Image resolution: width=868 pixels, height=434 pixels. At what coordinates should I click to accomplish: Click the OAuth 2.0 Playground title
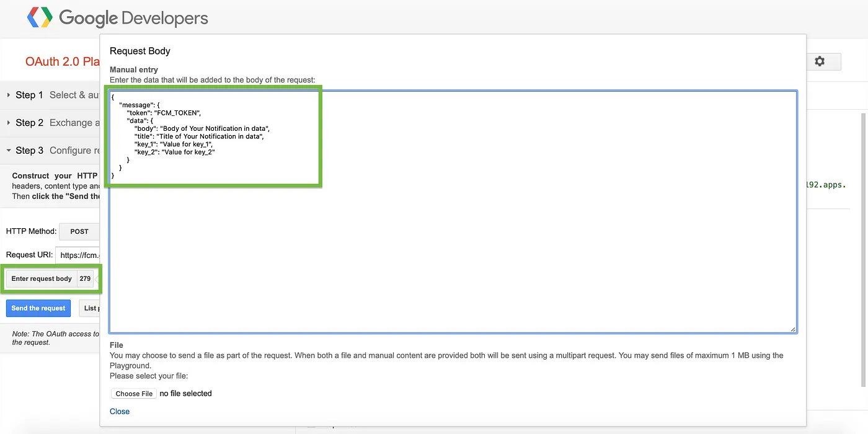62,61
